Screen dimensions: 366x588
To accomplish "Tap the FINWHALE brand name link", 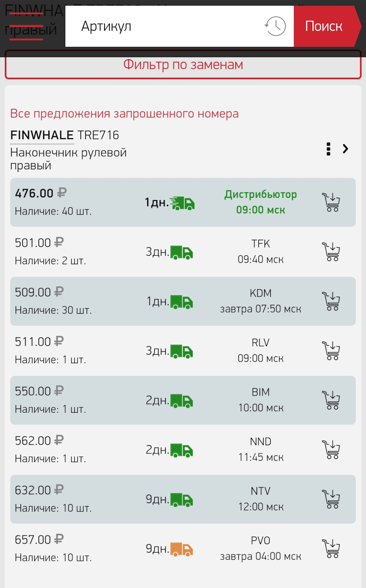I will coord(42,135).
